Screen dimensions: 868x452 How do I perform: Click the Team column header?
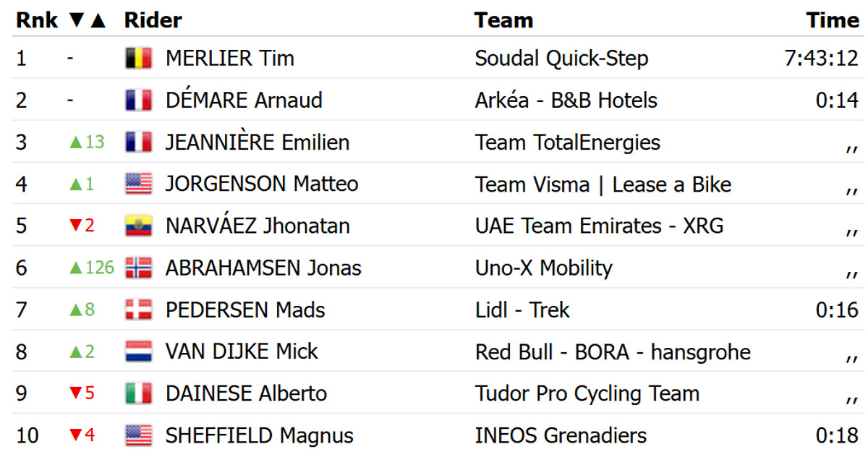pos(503,20)
